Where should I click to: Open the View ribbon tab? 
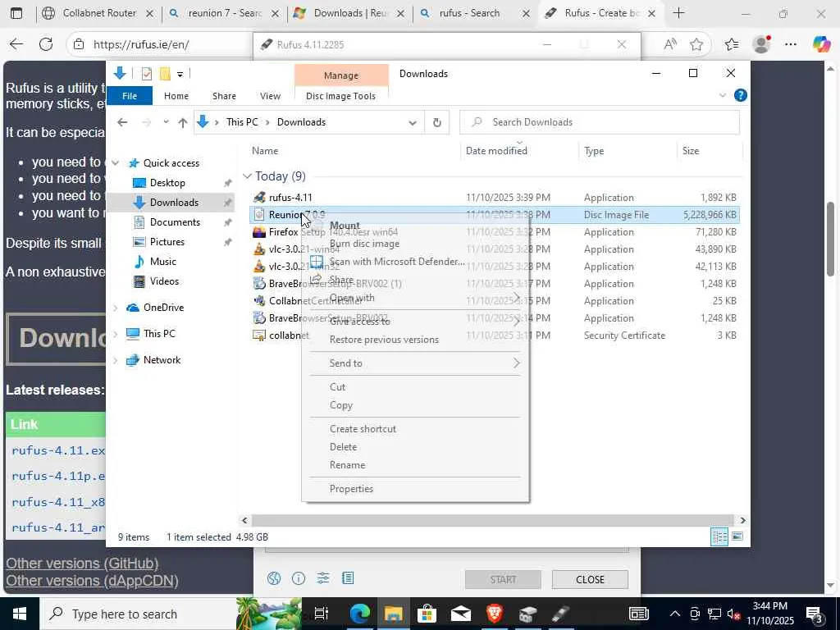(270, 96)
